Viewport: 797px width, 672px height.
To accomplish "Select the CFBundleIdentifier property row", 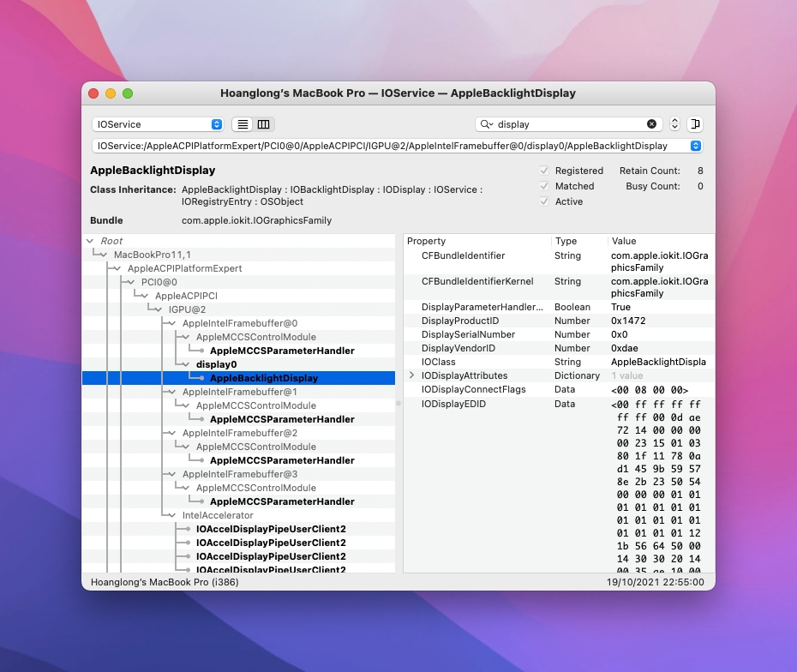I will [559, 261].
